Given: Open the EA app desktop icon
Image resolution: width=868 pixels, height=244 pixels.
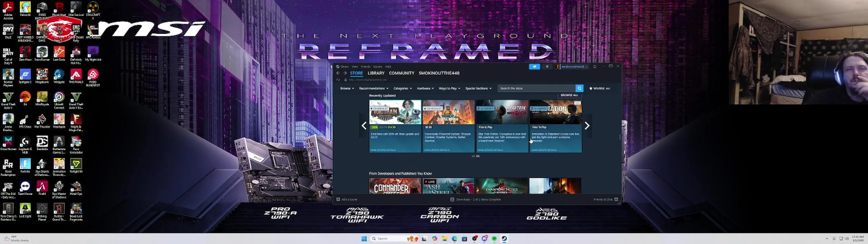Looking at the screenshot, I should (25, 99).
